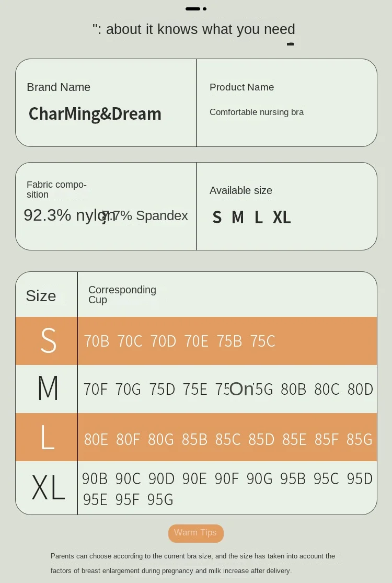
Task: Click the 80D cup in M row
Action: point(360,390)
